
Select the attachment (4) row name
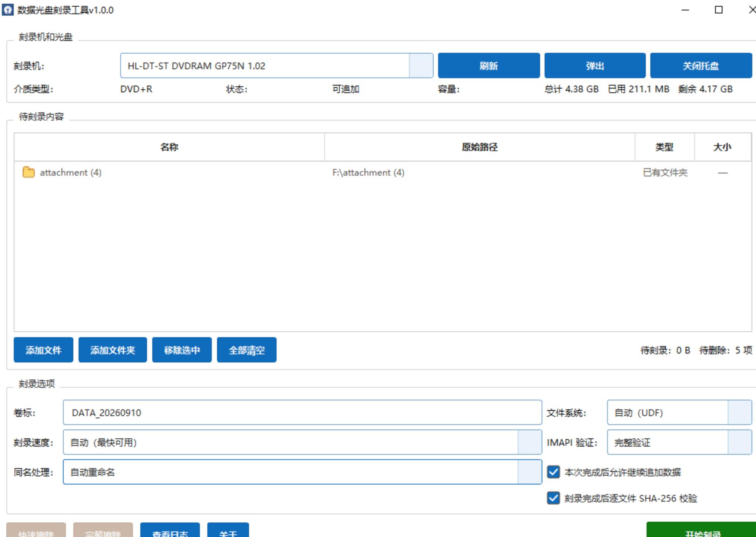tap(71, 172)
